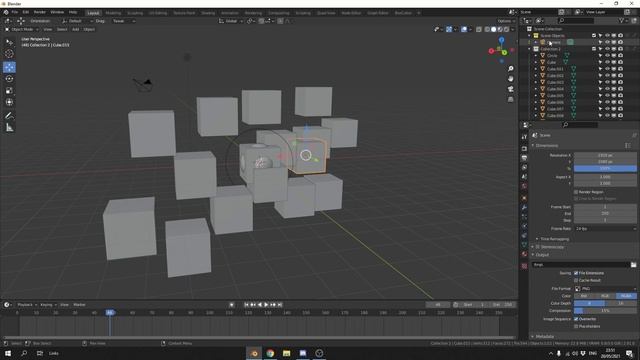
Task: Browse output folder with the folder icon
Action: click(x=633, y=265)
